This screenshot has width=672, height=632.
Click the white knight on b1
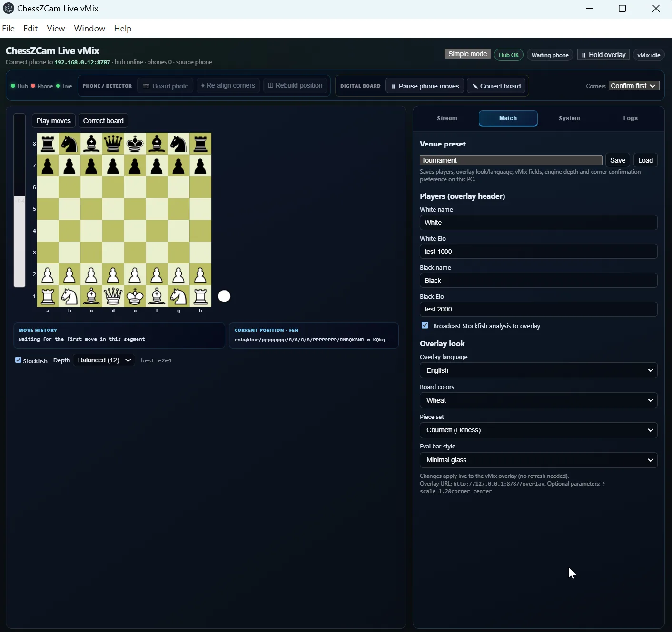point(69,296)
